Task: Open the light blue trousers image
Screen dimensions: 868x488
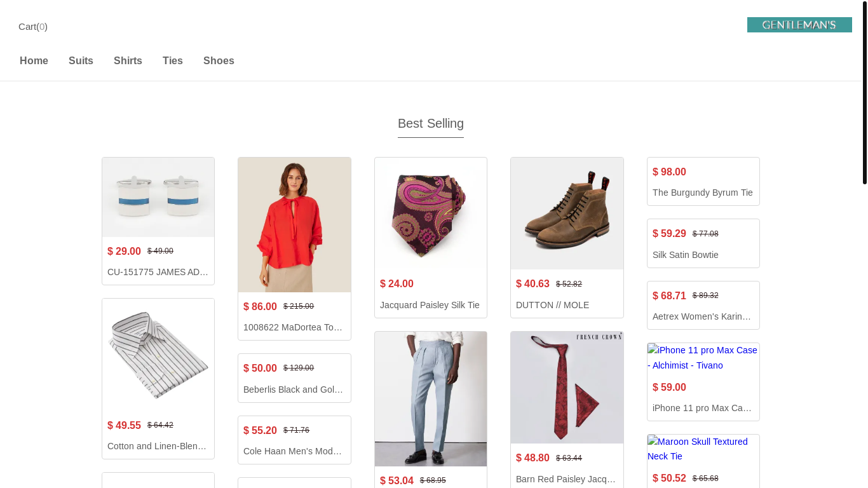Action: [x=431, y=399]
